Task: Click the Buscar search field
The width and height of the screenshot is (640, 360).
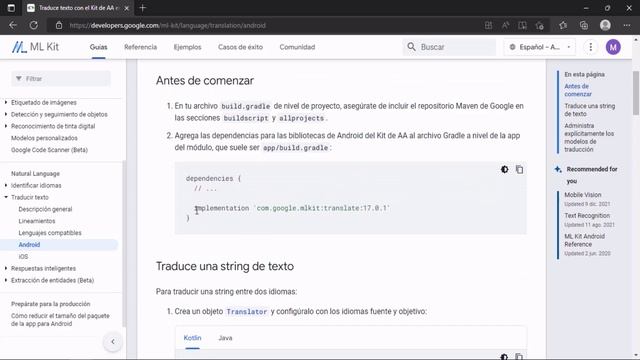Action: point(449,47)
